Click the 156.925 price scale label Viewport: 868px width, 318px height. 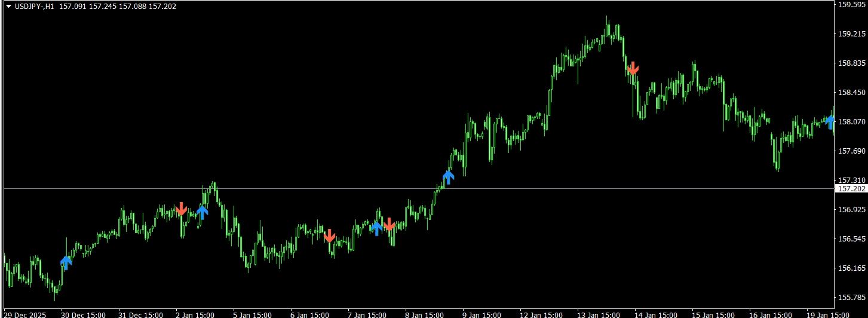(x=852, y=210)
